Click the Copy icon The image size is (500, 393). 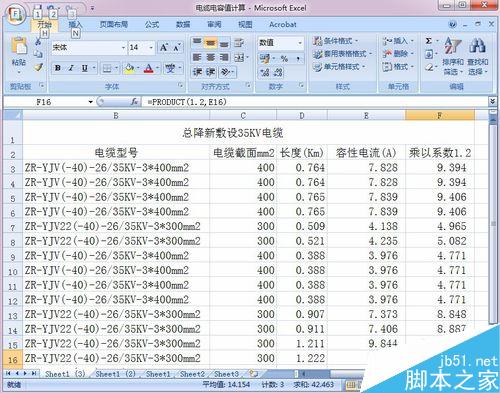[38, 54]
